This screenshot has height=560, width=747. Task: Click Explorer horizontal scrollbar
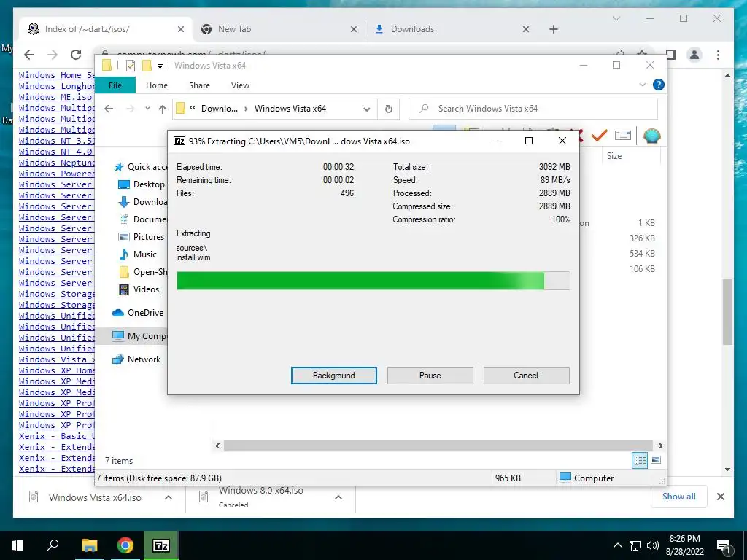tap(438, 446)
